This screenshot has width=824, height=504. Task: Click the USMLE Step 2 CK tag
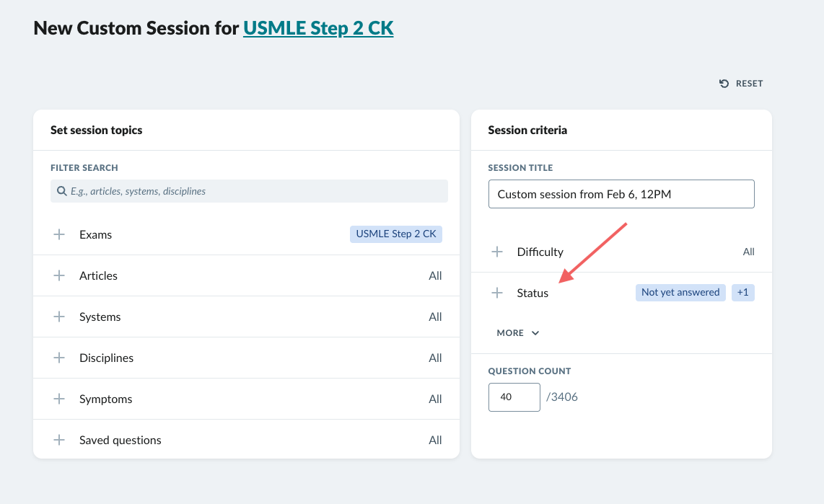click(x=396, y=234)
